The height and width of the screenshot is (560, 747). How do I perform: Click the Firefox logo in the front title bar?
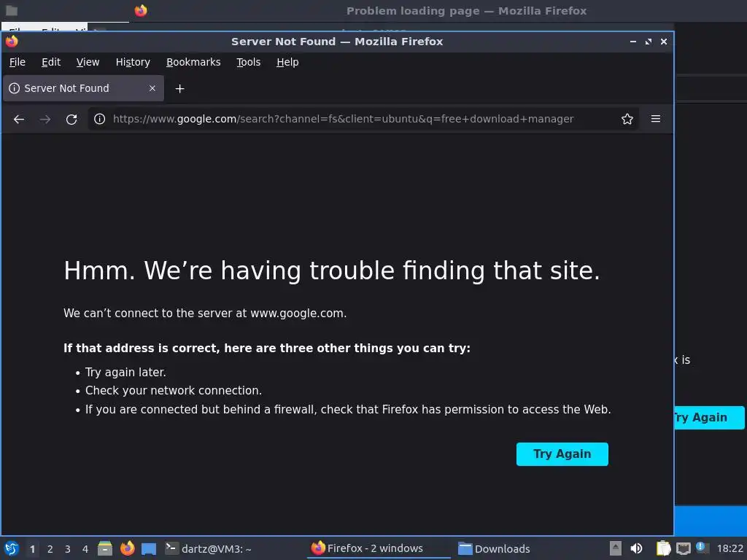pyautogui.click(x=12, y=42)
